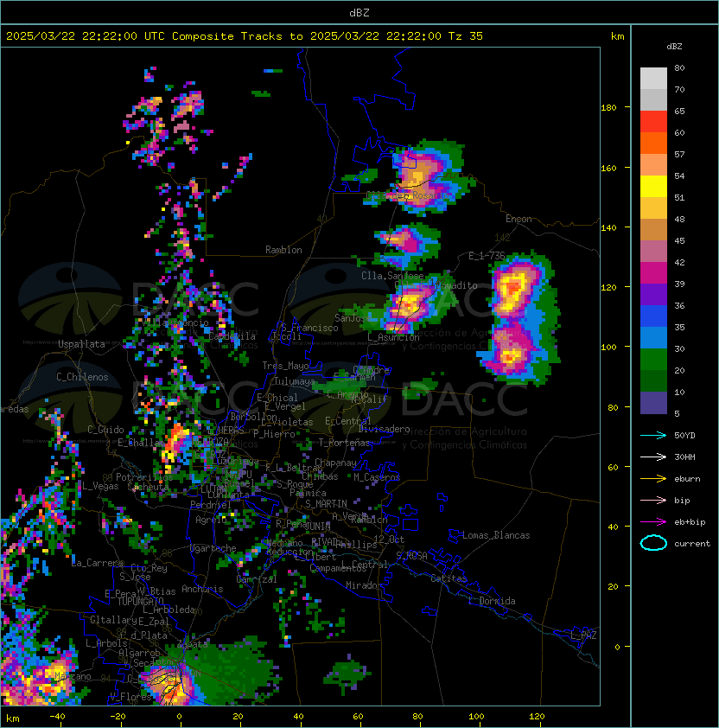This screenshot has height=728, width=719.
Task: Click the E_1-736 map label
Action: pos(487,256)
